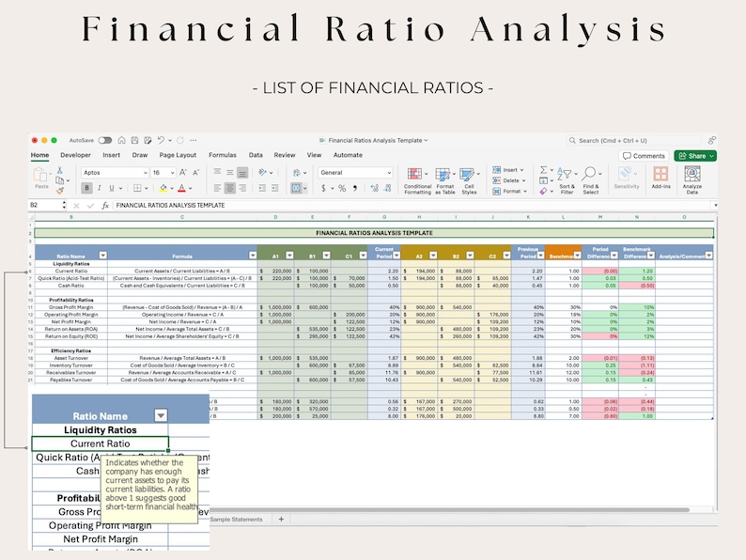Image resolution: width=746 pixels, height=560 pixels.
Task: Click the add new sheet plus button
Action: [281, 519]
